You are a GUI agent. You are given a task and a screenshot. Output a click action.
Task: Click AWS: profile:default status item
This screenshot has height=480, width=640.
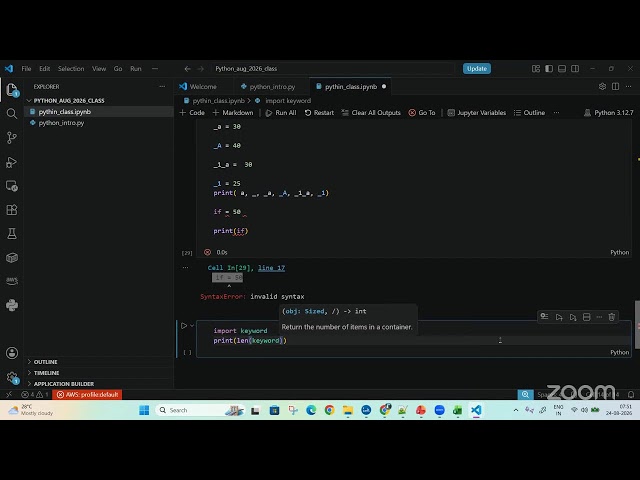(x=87, y=394)
